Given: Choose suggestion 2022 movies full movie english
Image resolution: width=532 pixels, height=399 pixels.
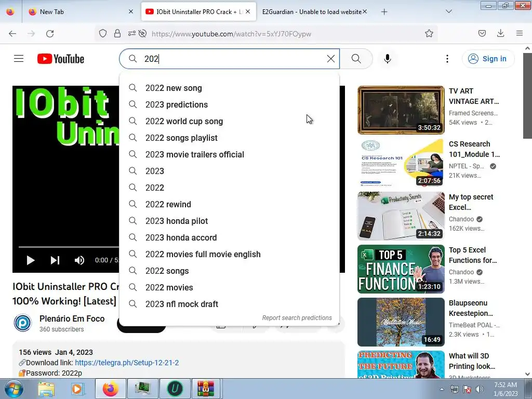Looking at the screenshot, I should pyautogui.click(x=229, y=254).
